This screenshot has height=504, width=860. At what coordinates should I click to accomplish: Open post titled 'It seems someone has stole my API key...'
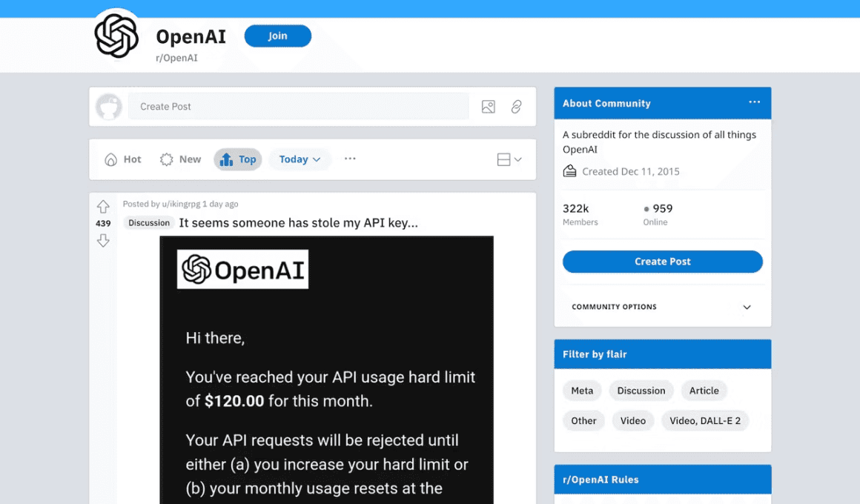(x=298, y=222)
